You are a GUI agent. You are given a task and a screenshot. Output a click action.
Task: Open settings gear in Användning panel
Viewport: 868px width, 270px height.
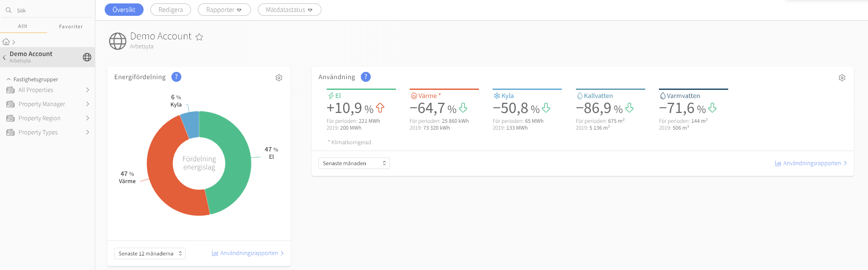tap(842, 78)
